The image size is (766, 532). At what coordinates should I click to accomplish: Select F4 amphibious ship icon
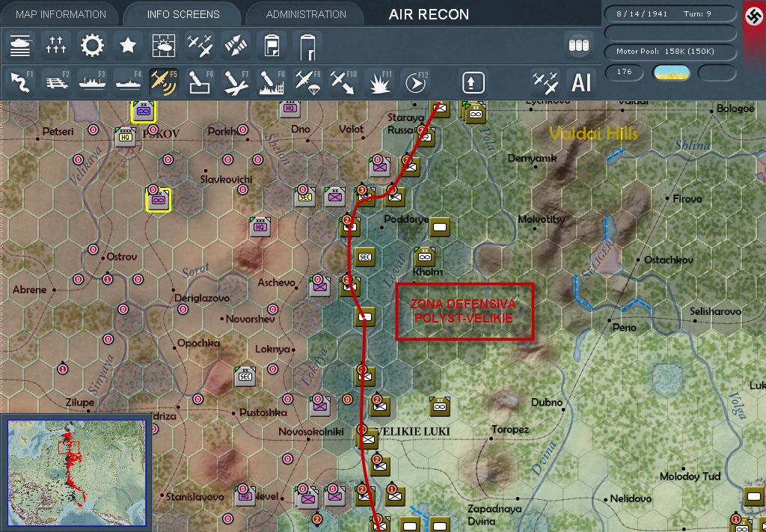click(128, 82)
